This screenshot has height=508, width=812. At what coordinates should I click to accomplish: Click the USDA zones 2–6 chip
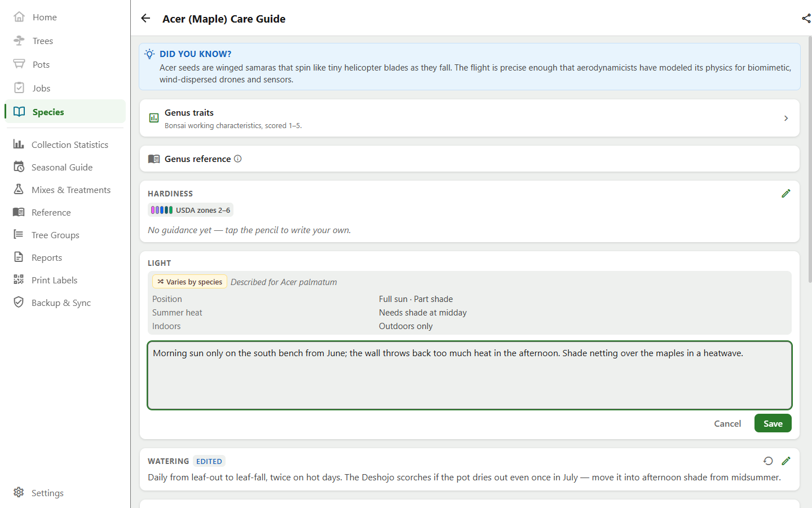[191, 210]
